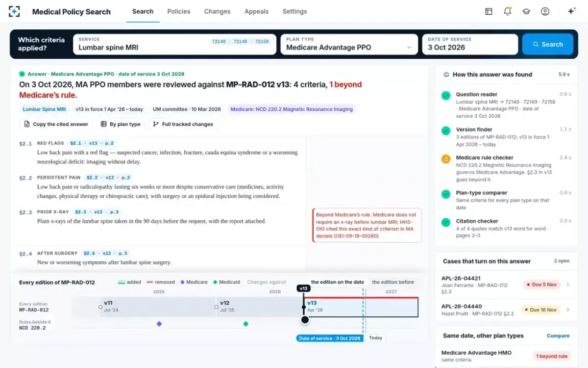
Task: Expand case APL-26-04440 chevron
Action: point(568,310)
